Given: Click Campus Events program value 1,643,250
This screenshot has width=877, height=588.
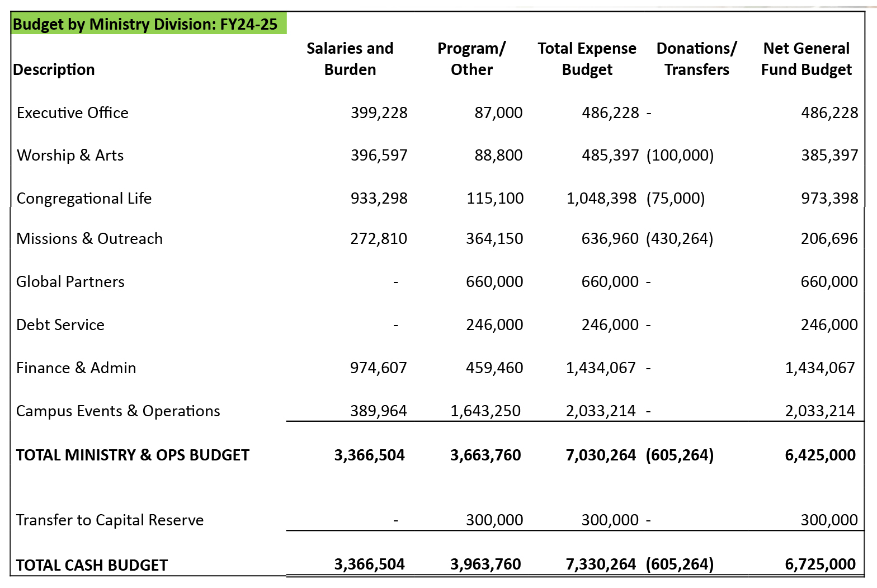Looking at the screenshot, I should [x=485, y=411].
